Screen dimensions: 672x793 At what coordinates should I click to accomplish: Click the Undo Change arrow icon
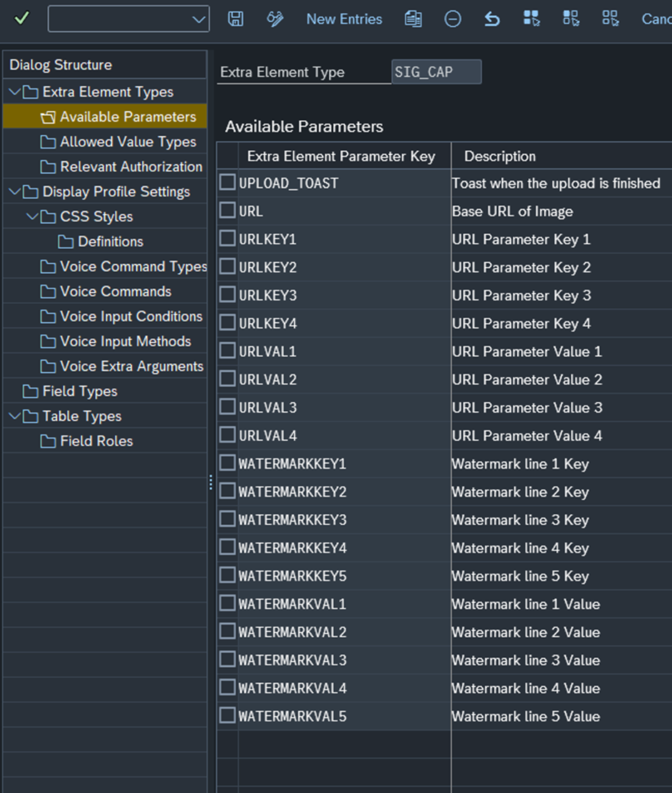pos(492,19)
